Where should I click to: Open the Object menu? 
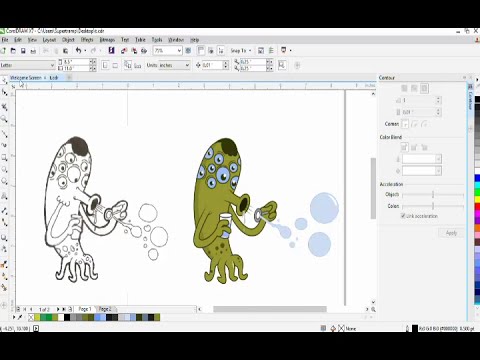[x=68, y=40]
